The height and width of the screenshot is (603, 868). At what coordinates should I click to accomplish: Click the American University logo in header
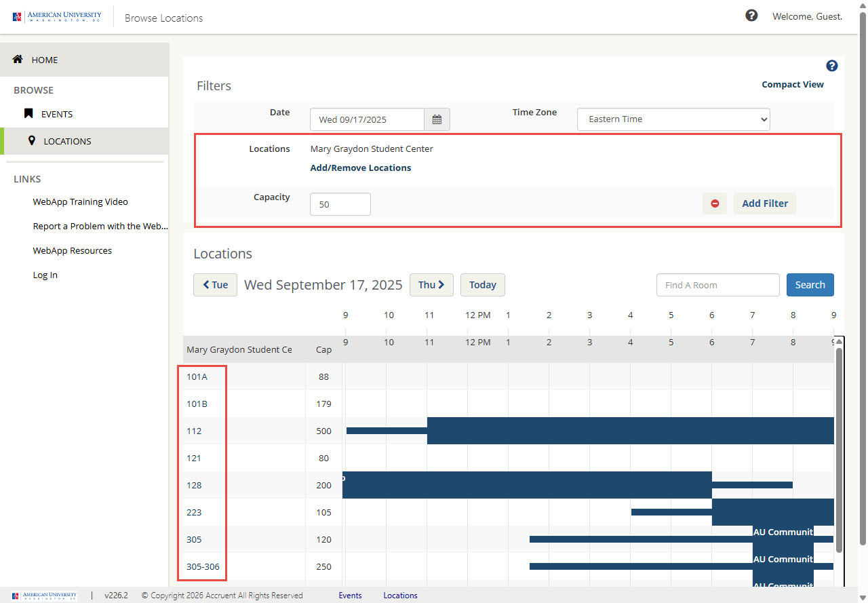pos(57,16)
